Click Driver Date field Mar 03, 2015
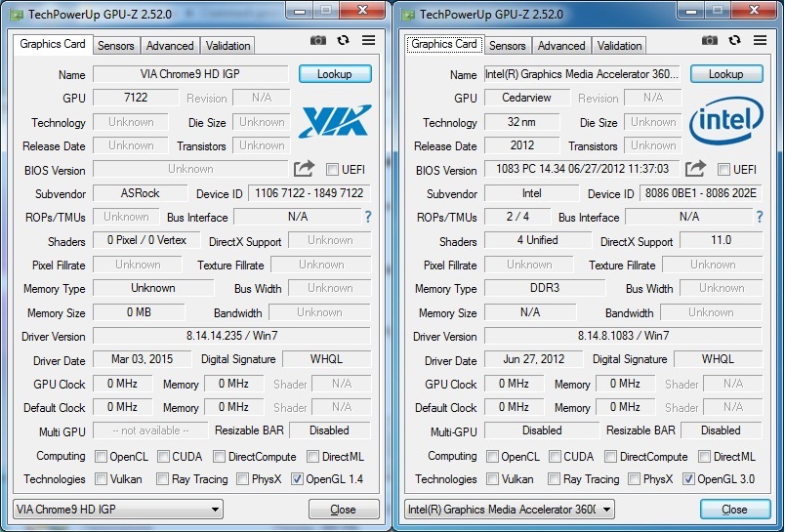The height and width of the screenshot is (532, 785). click(143, 359)
